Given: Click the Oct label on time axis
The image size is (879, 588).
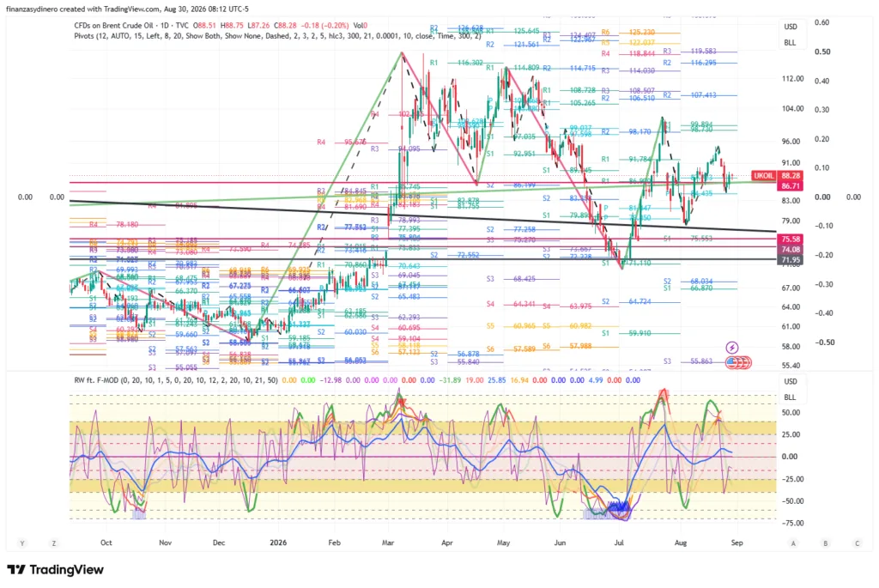Looking at the screenshot, I should pos(106,543).
